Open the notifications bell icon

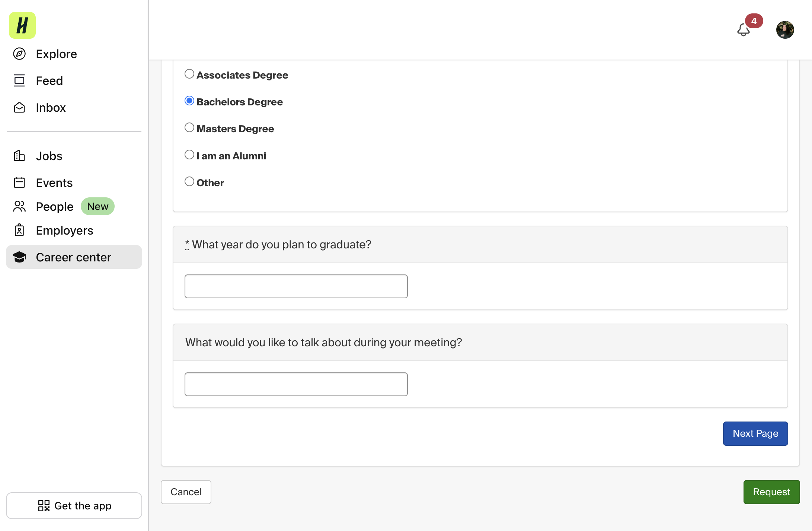pos(744,30)
